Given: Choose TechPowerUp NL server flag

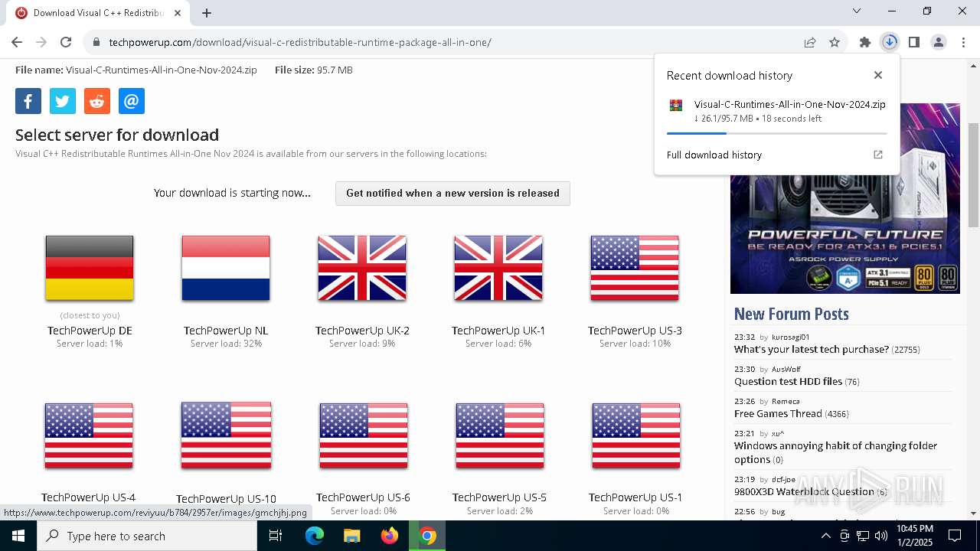Looking at the screenshot, I should (226, 268).
